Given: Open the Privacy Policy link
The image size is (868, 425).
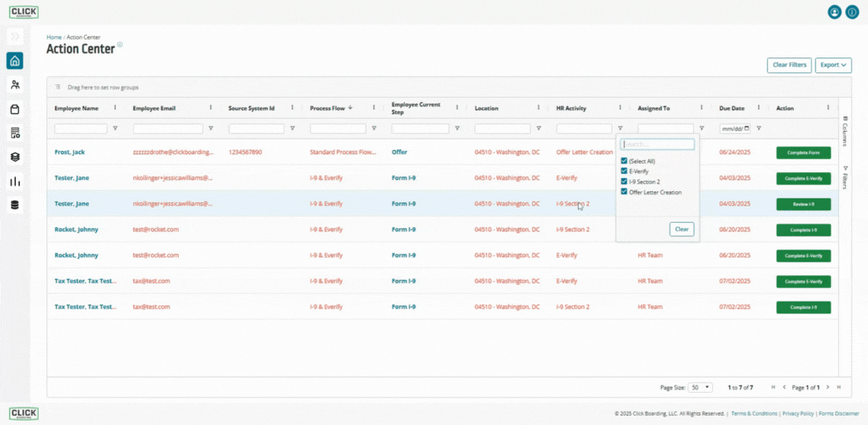Looking at the screenshot, I should 798,413.
